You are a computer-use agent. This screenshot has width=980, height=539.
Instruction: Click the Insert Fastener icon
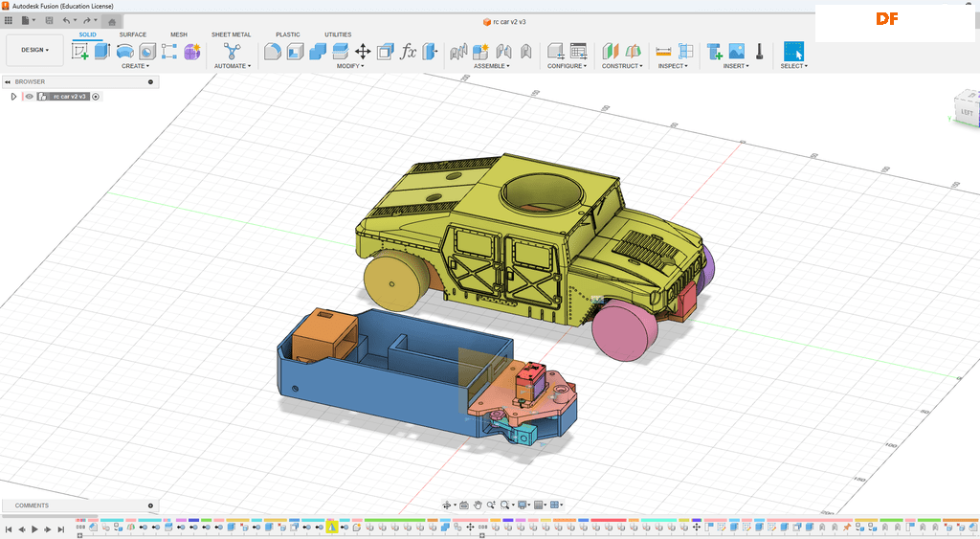point(759,52)
